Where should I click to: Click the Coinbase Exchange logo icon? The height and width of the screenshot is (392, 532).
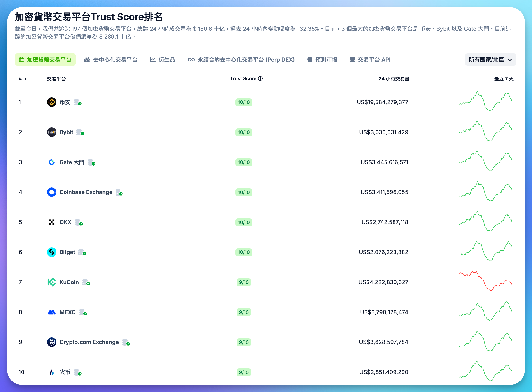tap(52, 192)
